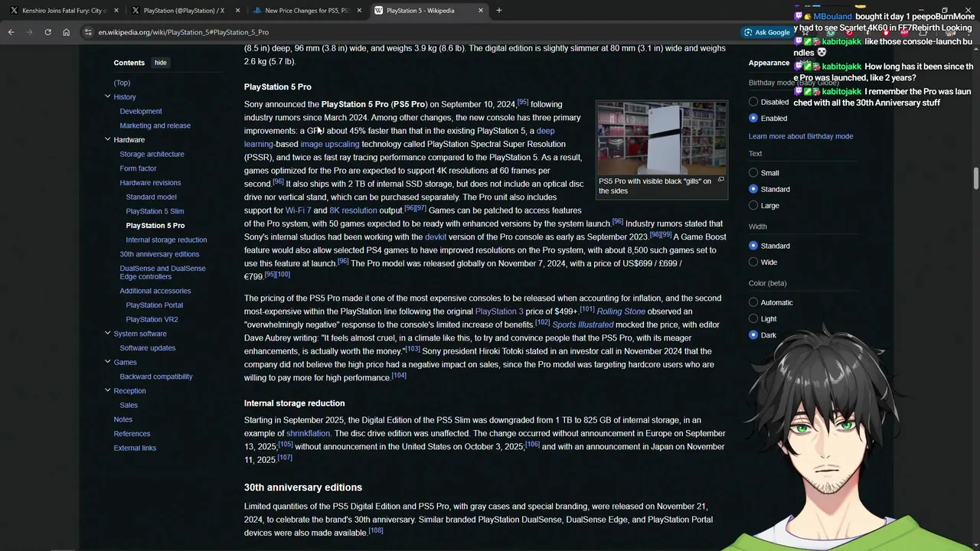Set width to Wide
Viewport: 980px width, 551px height.
pos(753,262)
